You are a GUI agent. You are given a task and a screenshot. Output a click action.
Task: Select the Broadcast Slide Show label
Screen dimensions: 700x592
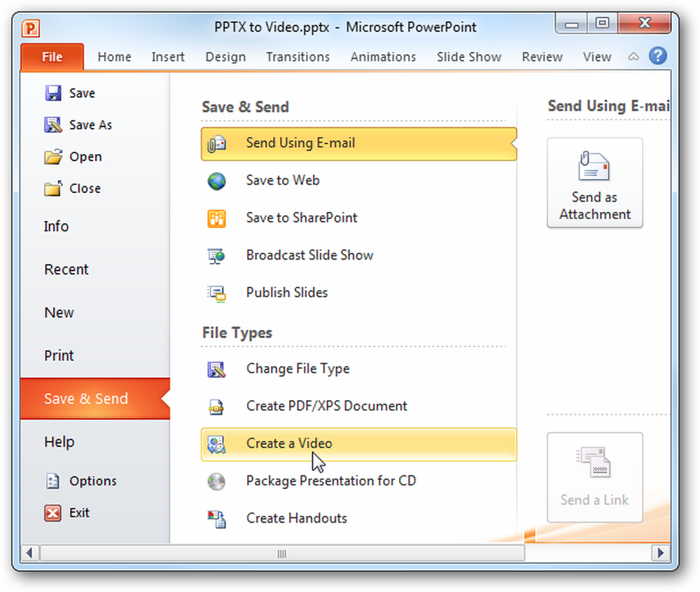[x=309, y=255]
